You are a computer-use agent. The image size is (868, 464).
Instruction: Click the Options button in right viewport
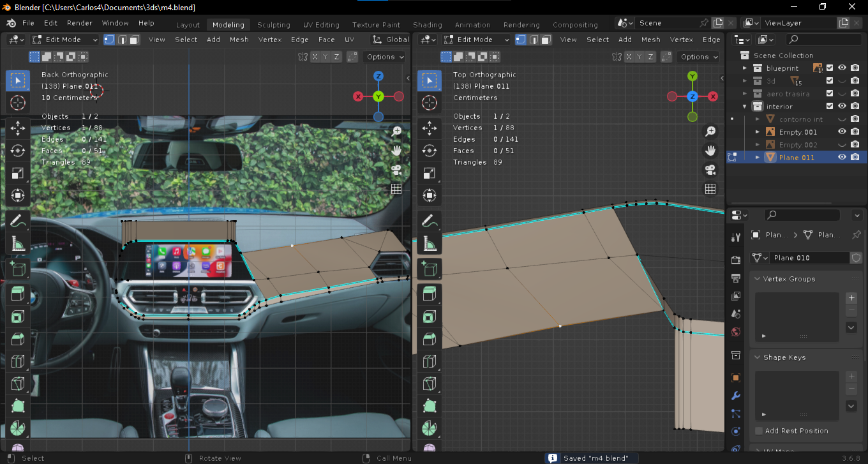pyautogui.click(x=699, y=57)
